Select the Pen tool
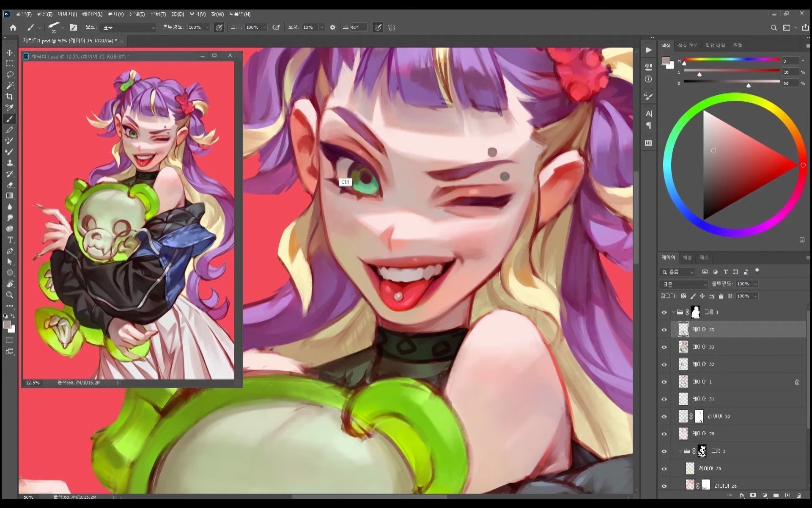This screenshot has height=508, width=812. tap(9, 251)
